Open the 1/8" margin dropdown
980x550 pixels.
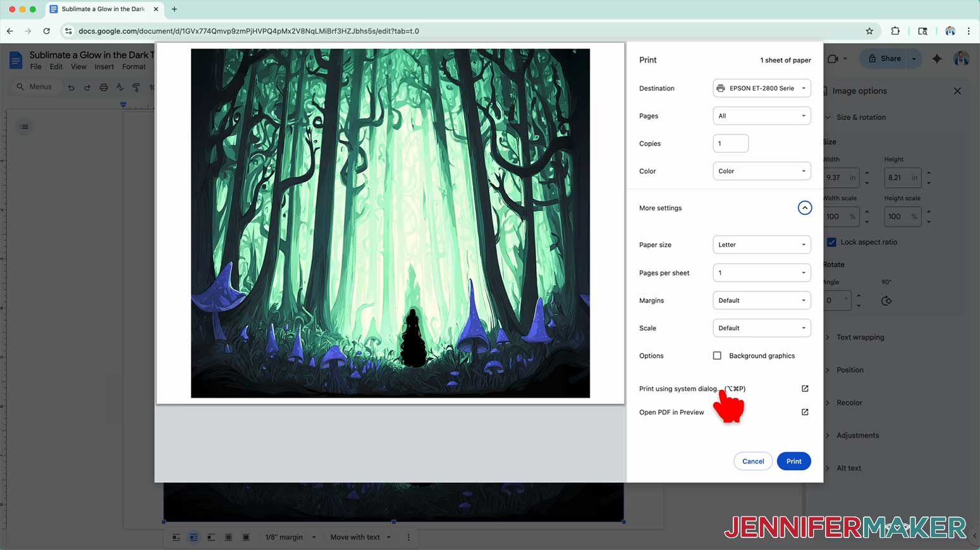tap(290, 537)
